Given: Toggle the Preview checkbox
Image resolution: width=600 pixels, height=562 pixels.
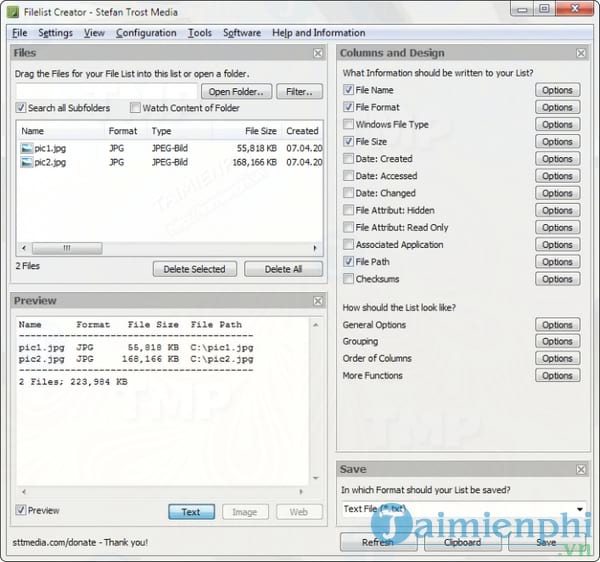Looking at the screenshot, I should click(21, 510).
